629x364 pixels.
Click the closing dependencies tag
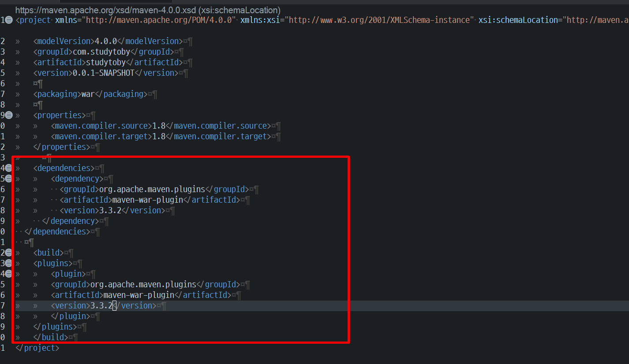(x=57, y=231)
